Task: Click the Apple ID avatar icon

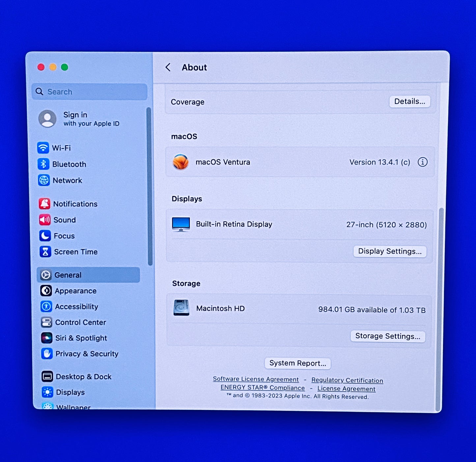Action: (47, 119)
